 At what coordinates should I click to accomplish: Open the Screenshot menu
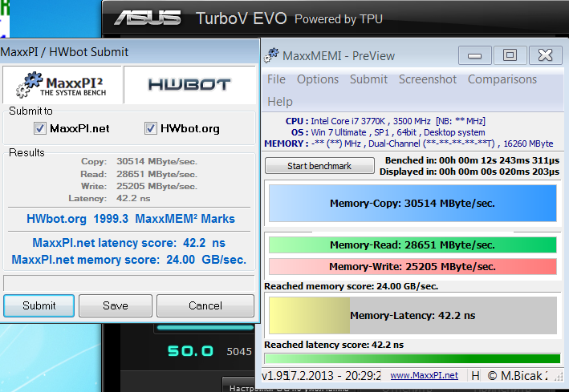428,79
